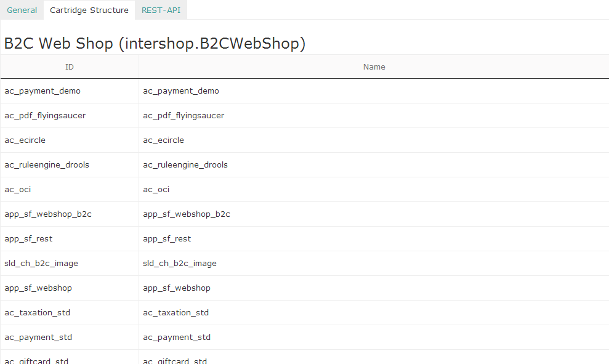
Task: Select ac_payment_std in the ID column
Action: (38, 337)
